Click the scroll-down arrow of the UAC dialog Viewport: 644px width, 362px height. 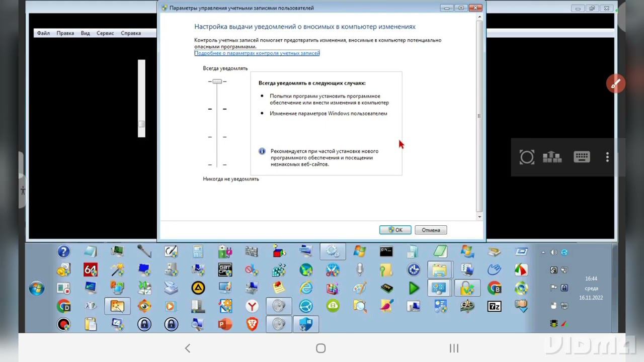click(x=479, y=216)
